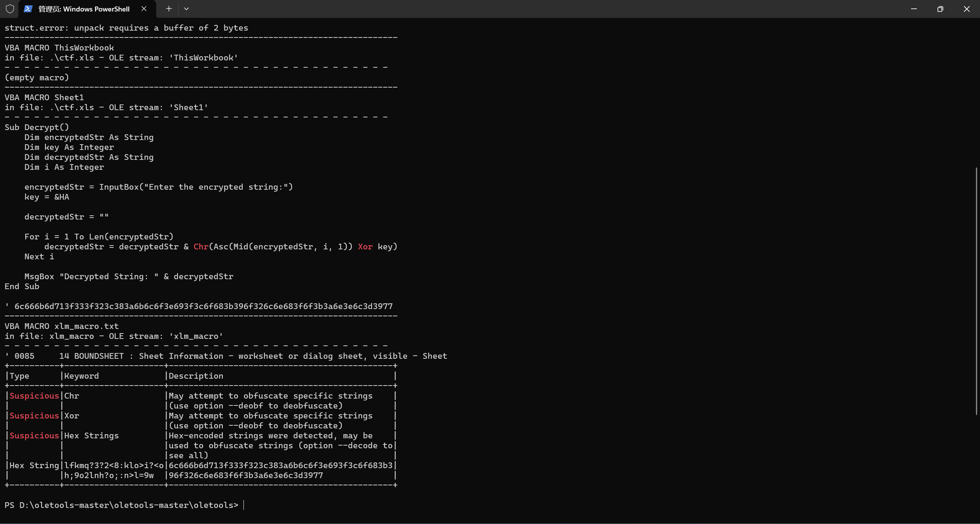The image size is (980, 524).
Task: Click the red Chr keyword in code
Action: pyautogui.click(x=201, y=247)
